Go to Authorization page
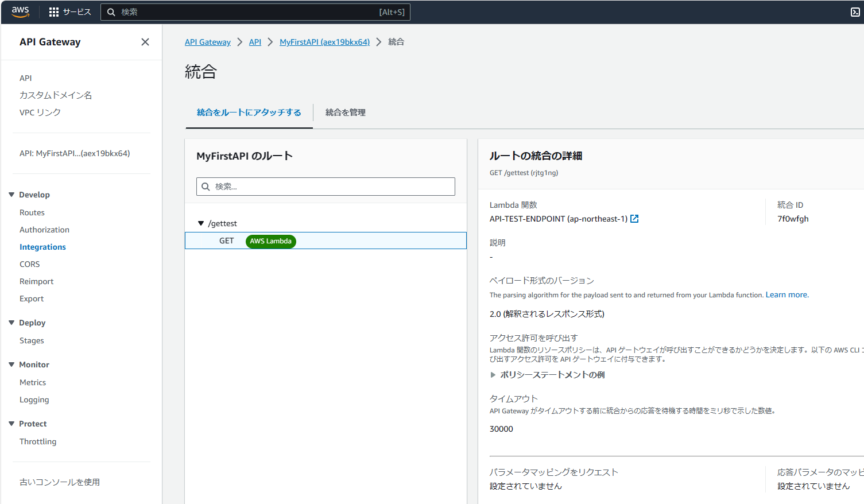Image resolution: width=864 pixels, height=504 pixels. pos(44,230)
